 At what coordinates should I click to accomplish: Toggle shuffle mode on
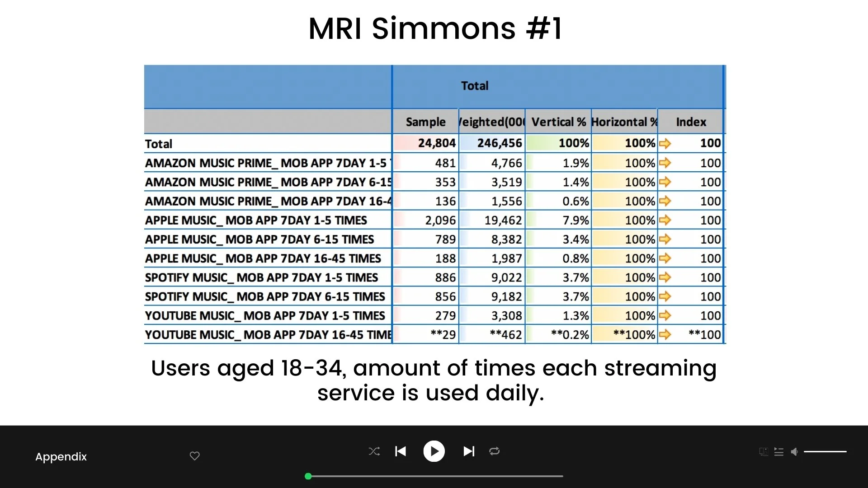(374, 451)
